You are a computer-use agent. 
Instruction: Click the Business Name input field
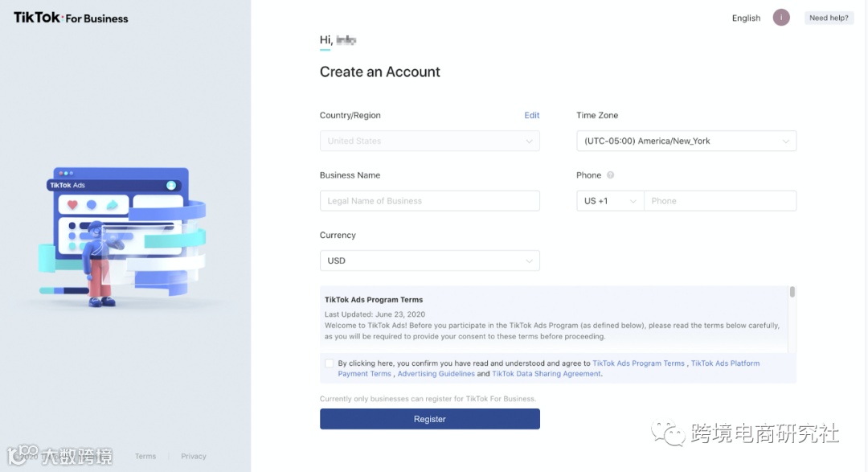429,201
